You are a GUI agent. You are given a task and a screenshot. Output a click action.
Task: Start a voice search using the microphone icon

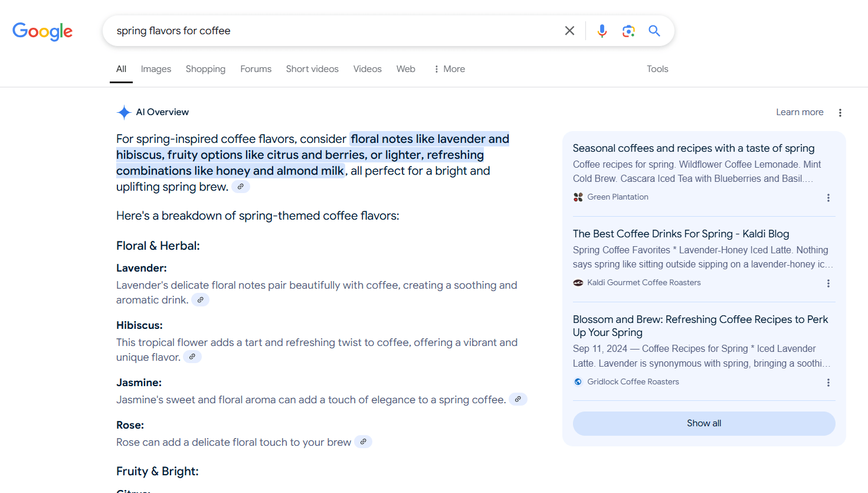(x=601, y=30)
